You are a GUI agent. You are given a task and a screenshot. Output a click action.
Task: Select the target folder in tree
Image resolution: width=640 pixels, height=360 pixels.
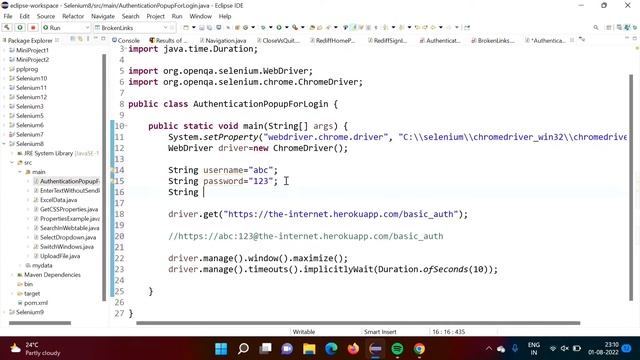coord(31,293)
